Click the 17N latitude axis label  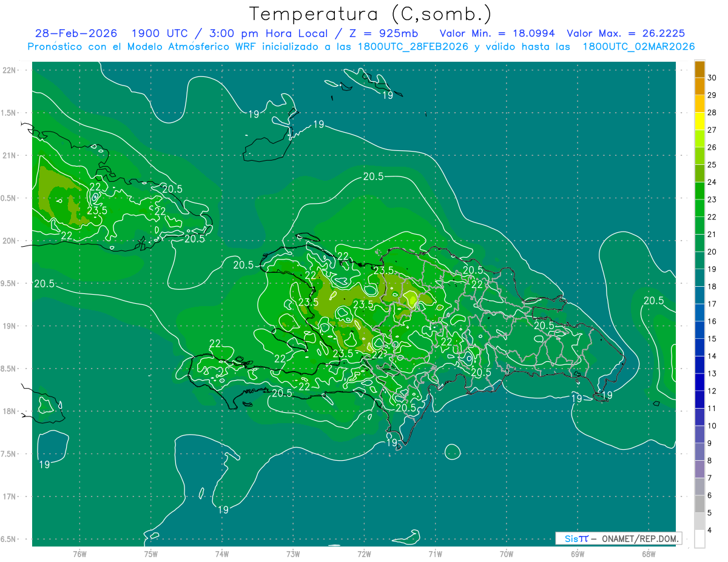(10, 497)
